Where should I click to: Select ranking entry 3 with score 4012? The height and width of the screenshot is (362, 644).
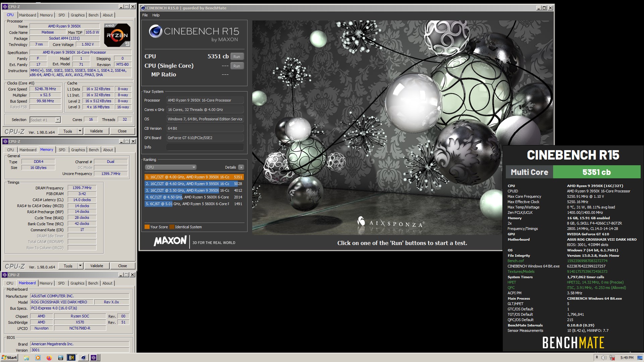tap(194, 190)
